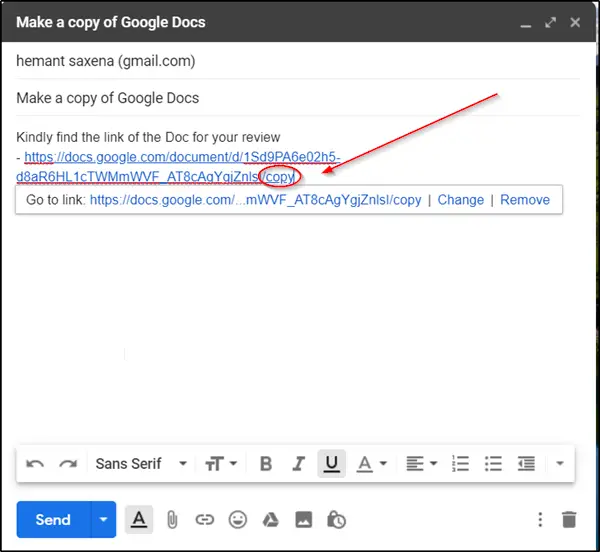600x552 pixels.
Task: Toggle confidential mode lock-clock icon
Action: tap(336, 520)
